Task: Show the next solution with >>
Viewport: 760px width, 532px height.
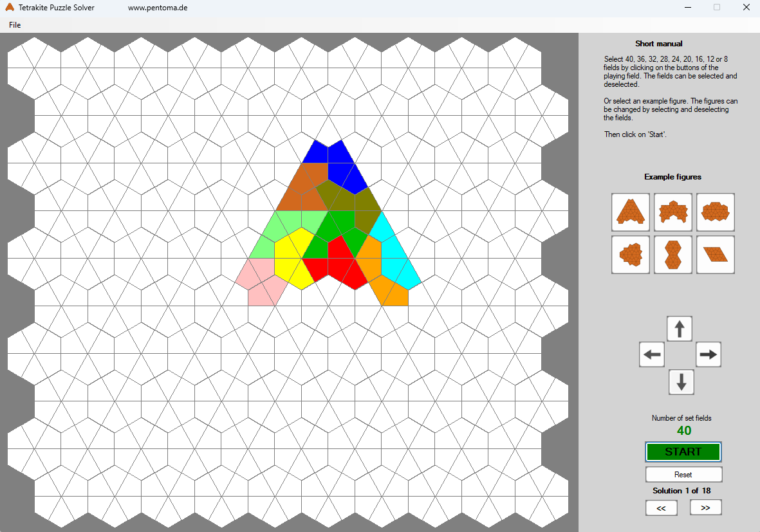Action: (x=705, y=507)
